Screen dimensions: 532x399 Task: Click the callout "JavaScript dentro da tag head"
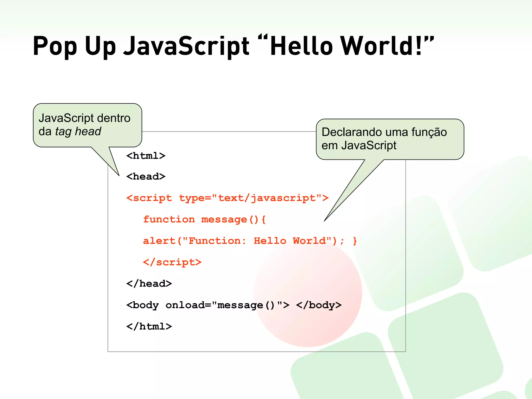click(x=87, y=125)
